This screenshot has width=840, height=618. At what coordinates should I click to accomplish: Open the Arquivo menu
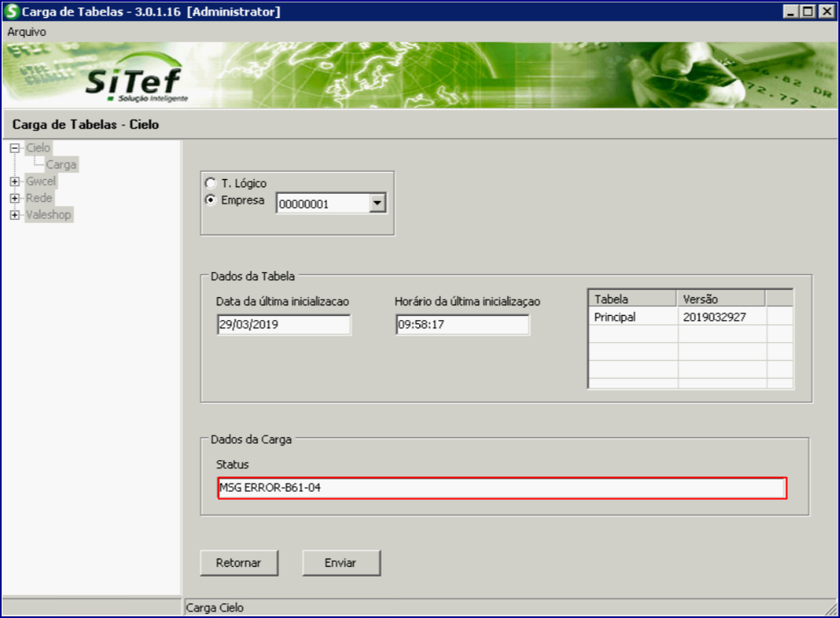26,32
